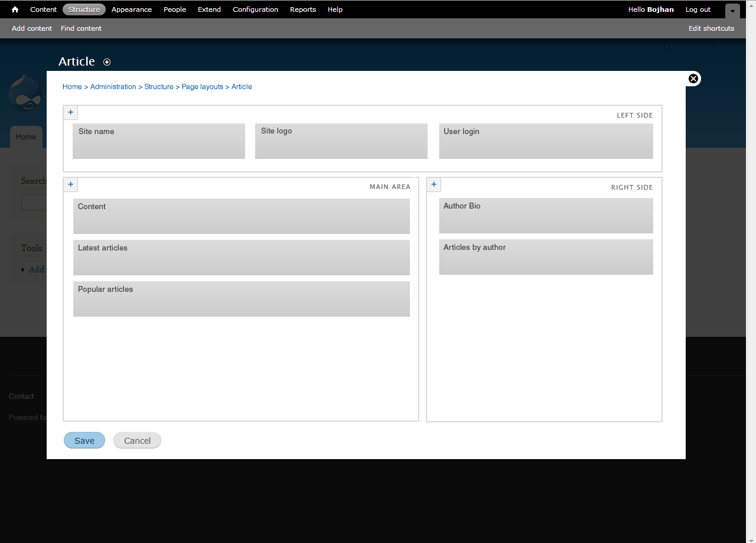756x543 pixels.
Task: Toggle the toolbar orientation arrow
Action: [732, 11]
